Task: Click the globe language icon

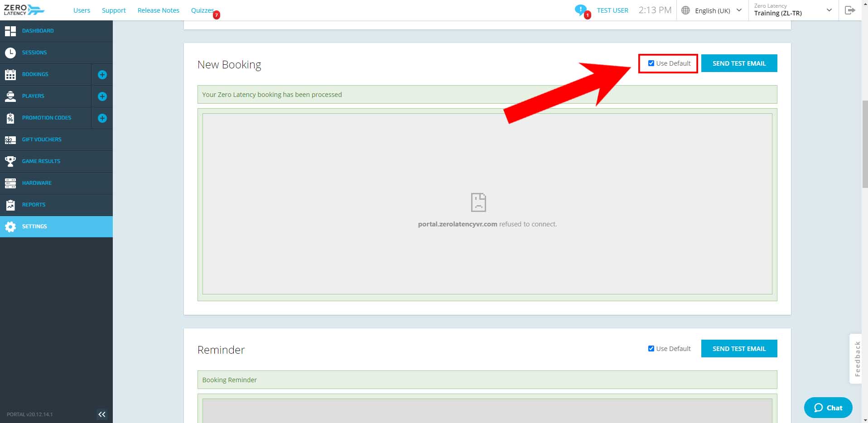Action: coord(686,10)
